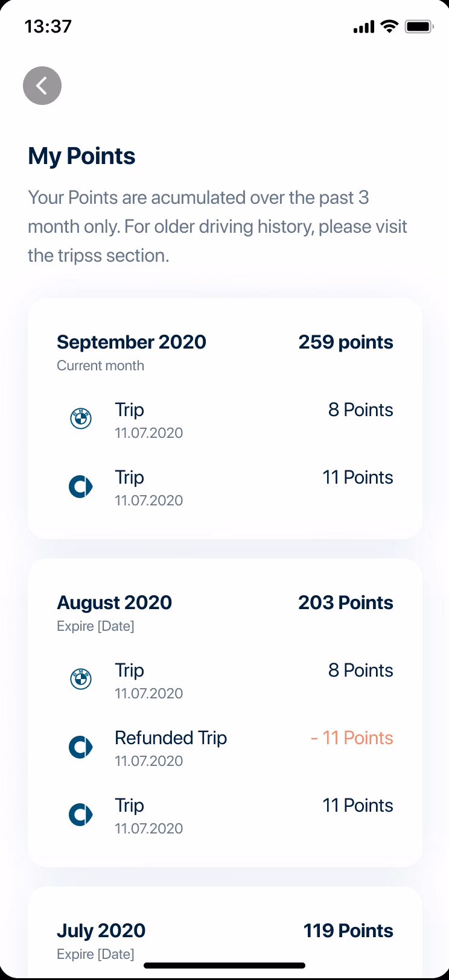Tap the negative 11 Points refund amount
Image resolution: width=449 pixels, height=980 pixels.
tap(352, 738)
